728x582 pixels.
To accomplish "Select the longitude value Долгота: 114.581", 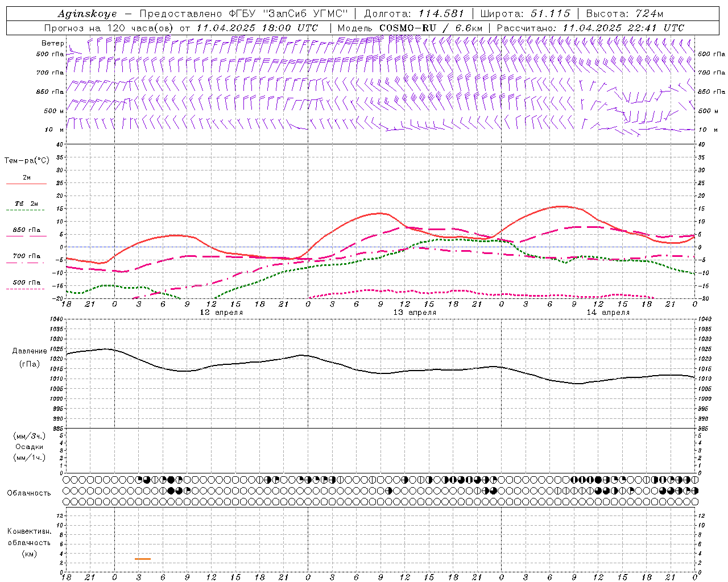I will (x=414, y=14).
